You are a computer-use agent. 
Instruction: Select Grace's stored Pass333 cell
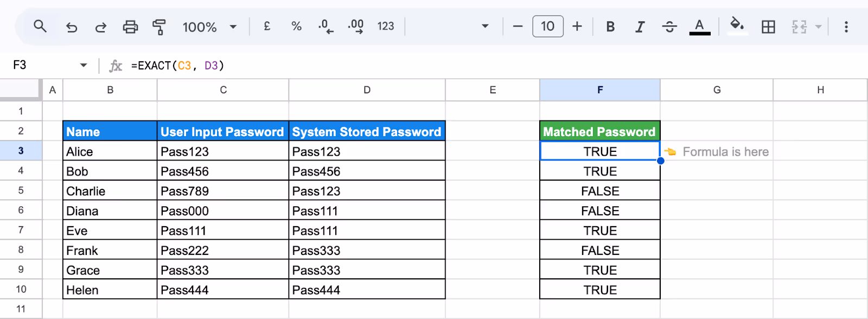[x=367, y=270]
